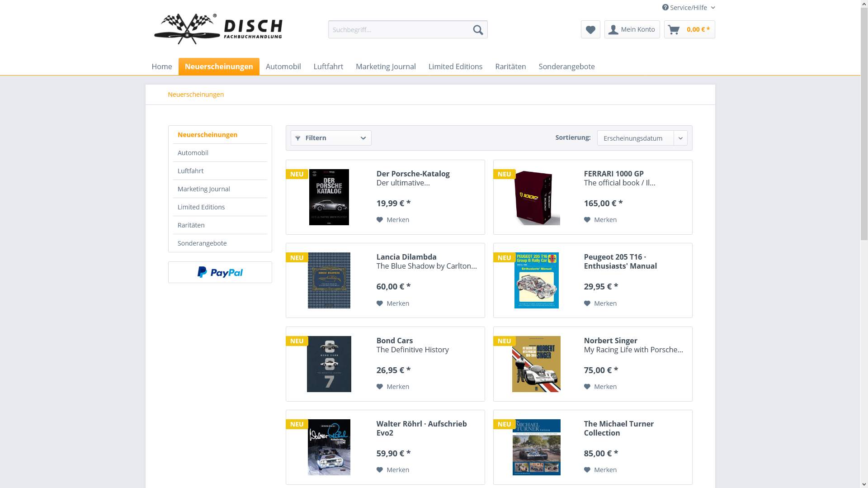Click Michael Turner Collection cover thumbnail
868x488 pixels.
[x=537, y=447]
